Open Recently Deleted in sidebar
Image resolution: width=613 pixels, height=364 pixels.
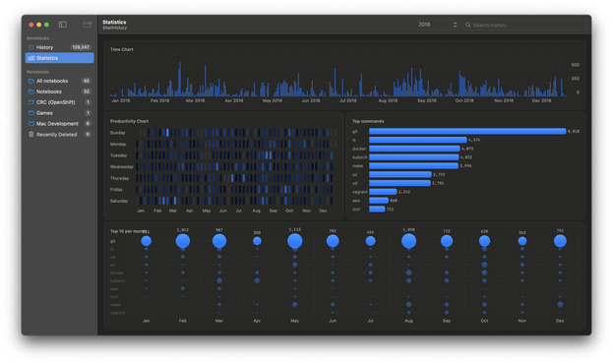(59, 134)
